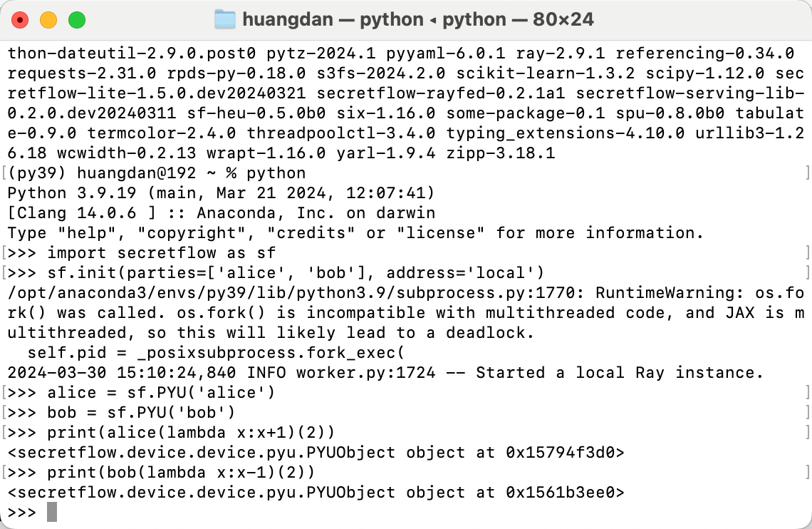Close the Terminal window with red button
Viewport: 812px width, 529px height.
(20, 20)
